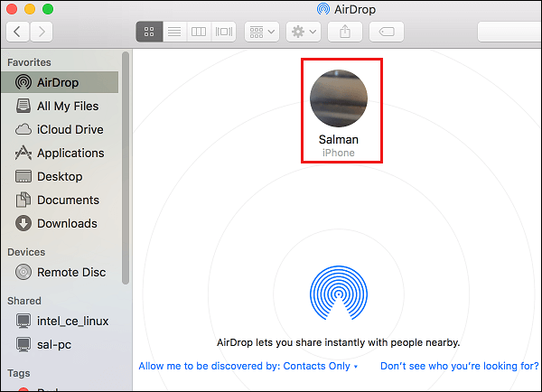Go forward with the right arrow button
542x392 pixels.
(42, 32)
